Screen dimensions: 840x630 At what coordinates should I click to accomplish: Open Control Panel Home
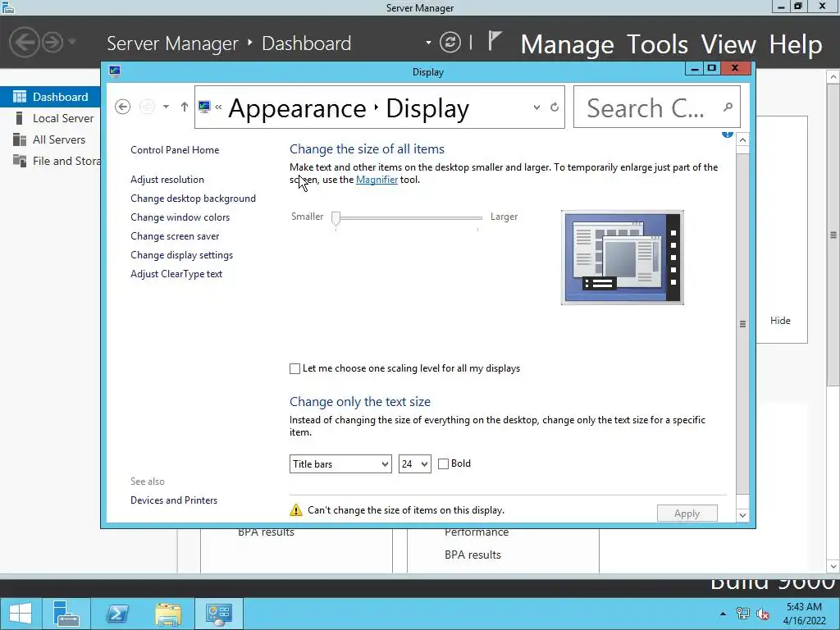(x=175, y=150)
